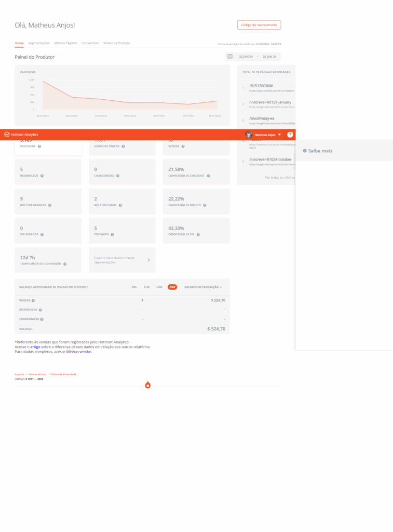393x532 pixels.
Task: Select Conversão de Pix 83,33% card
Action: click(x=196, y=231)
